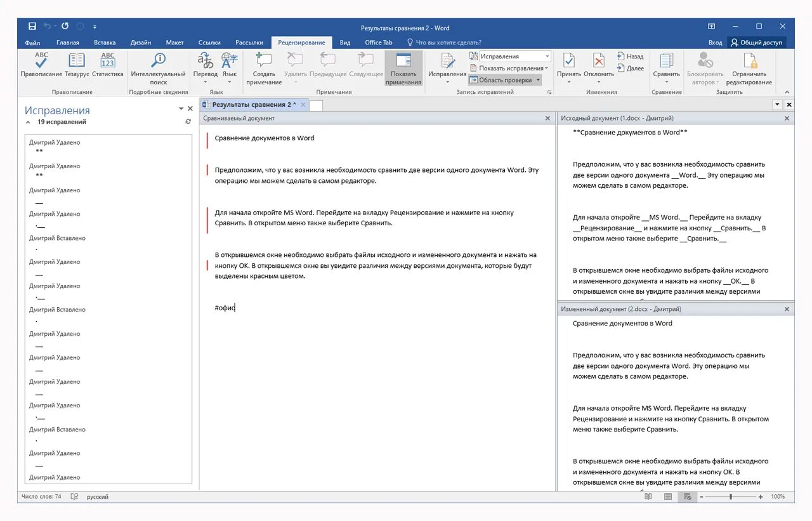This screenshot has width=812, height=521.
Task: Close the Исходный документ pane
Action: [x=787, y=118]
